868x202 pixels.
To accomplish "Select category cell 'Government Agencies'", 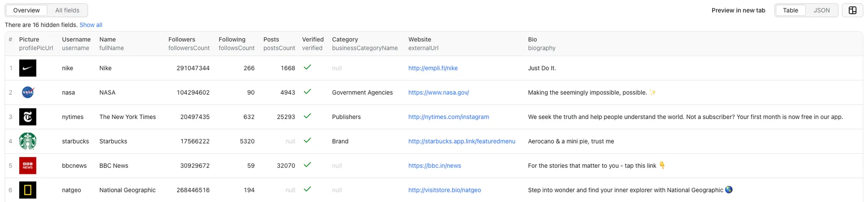I will pos(362,92).
